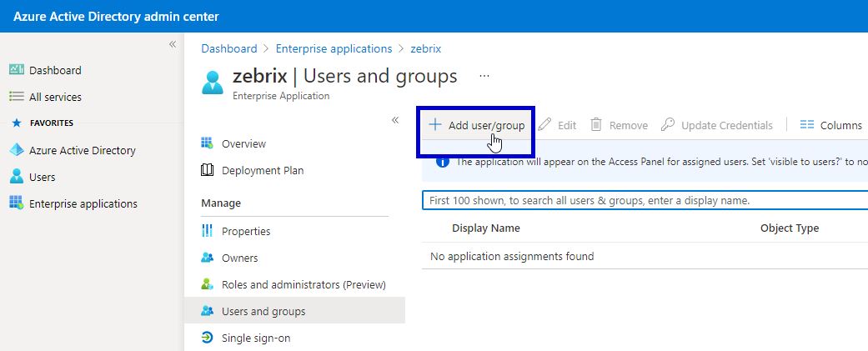868x351 pixels.
Task: Click the Add user/group button
Action: pyautogui.click(x=476, y=125)
